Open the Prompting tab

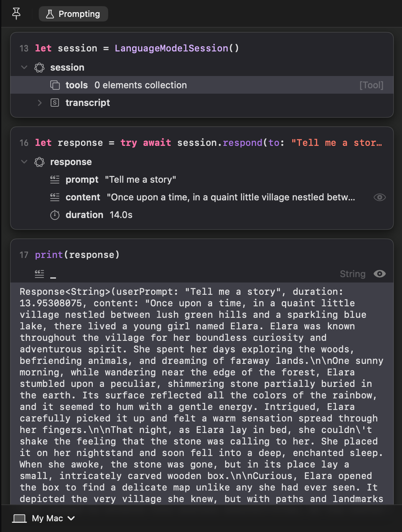[73, 14]
